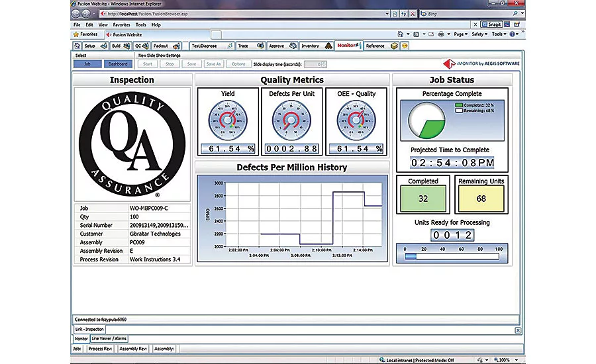Open the Tools menu in menu bar
The width and height of the screenshot is (596, 364).
[x=140, y=24]
